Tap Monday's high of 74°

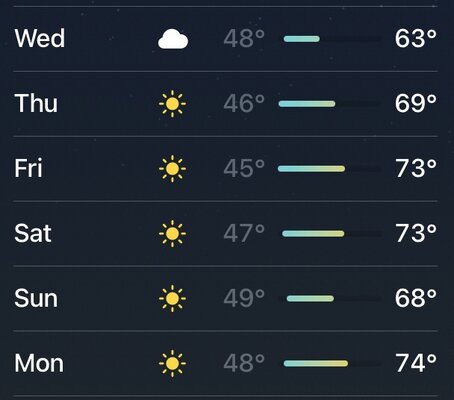pos(416,363)
